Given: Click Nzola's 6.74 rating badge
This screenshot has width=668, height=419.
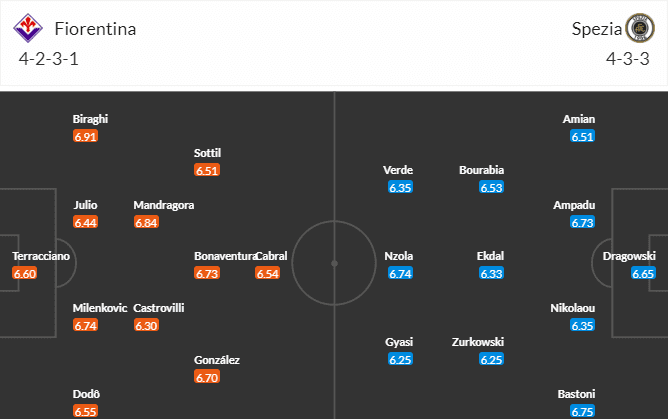Looking at the screenshot, I should coord(399,273).
